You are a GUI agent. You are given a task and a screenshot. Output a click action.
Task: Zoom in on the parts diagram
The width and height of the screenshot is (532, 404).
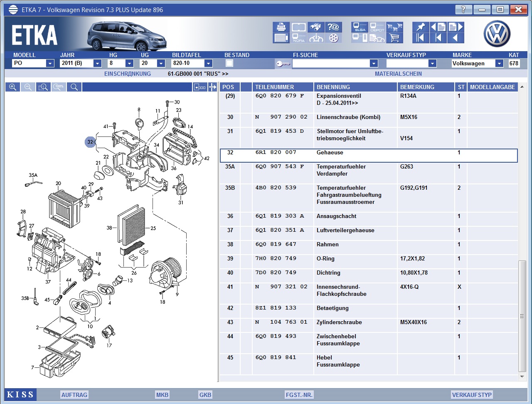coord(13,87)
